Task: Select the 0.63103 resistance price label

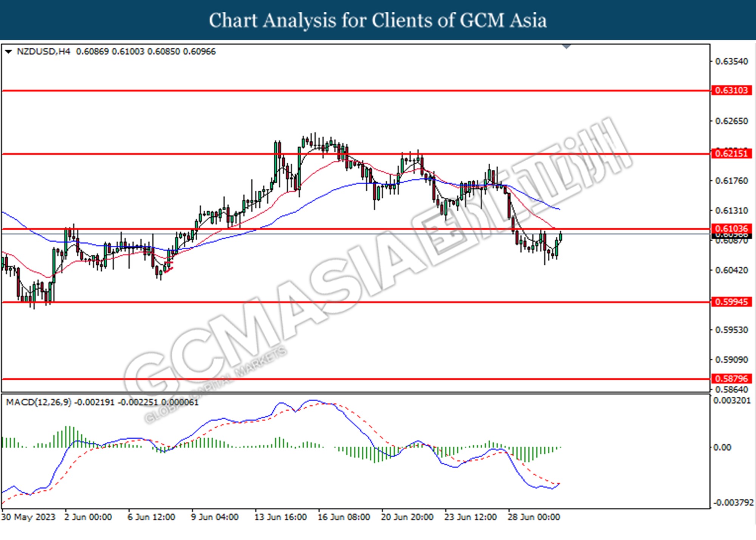Action: coord(731,90)
